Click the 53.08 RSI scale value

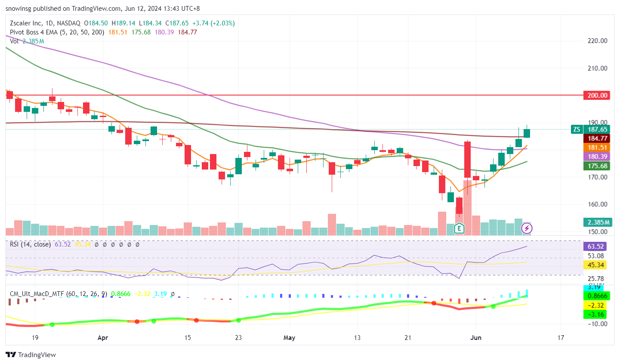pyautogui.click(x=596, y=256)
